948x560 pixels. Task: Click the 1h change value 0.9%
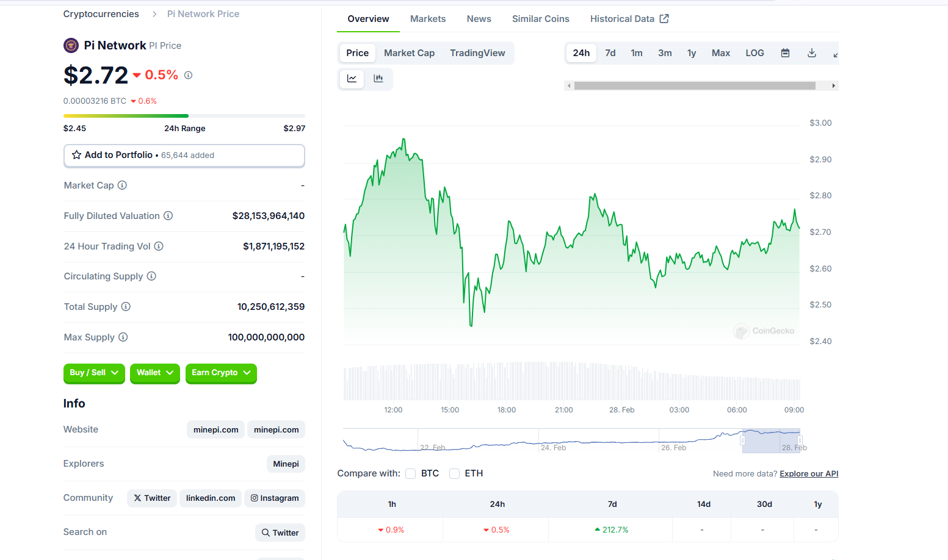tap(391, 530)
